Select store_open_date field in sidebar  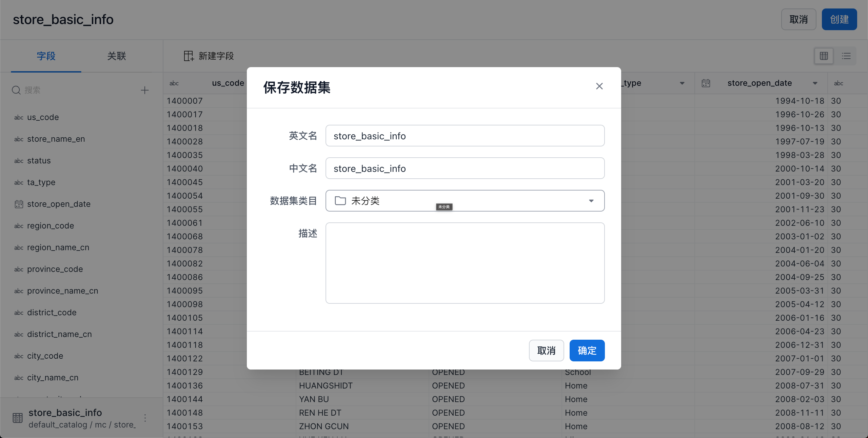[58, 204]
